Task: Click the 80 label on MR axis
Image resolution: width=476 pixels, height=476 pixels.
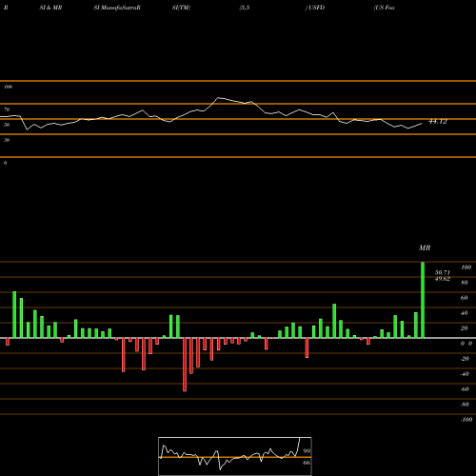Action: pos(465,283)
